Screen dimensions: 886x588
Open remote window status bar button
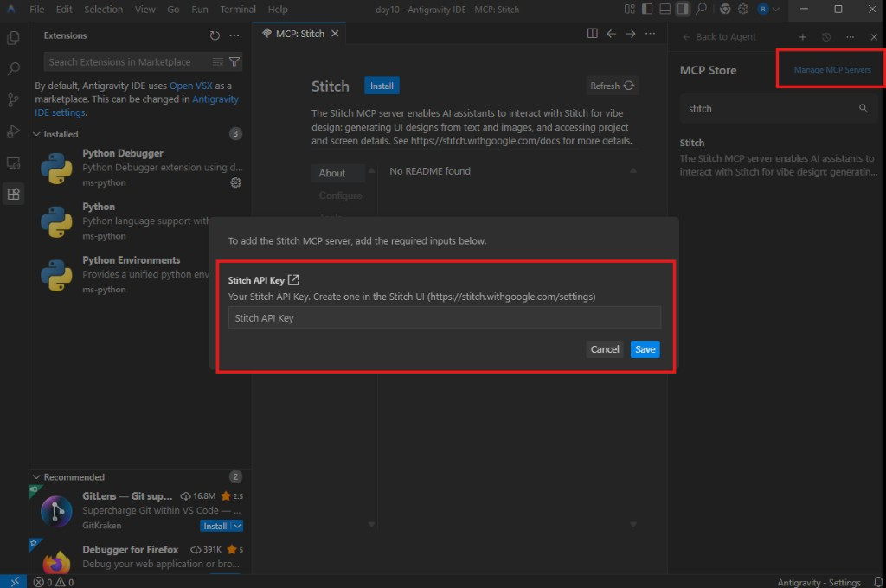(x=14, y=581)
